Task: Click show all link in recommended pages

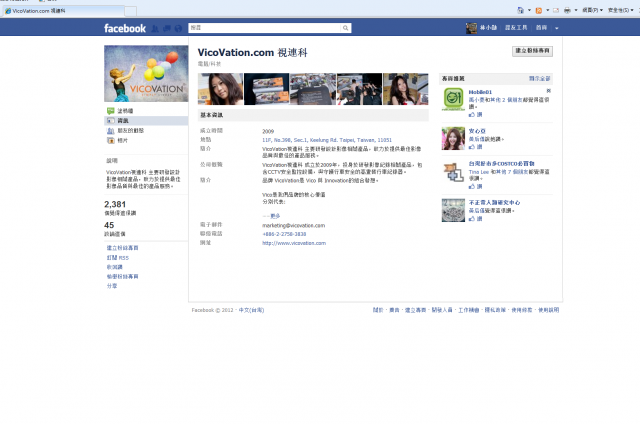Action: tap(540, 78)
